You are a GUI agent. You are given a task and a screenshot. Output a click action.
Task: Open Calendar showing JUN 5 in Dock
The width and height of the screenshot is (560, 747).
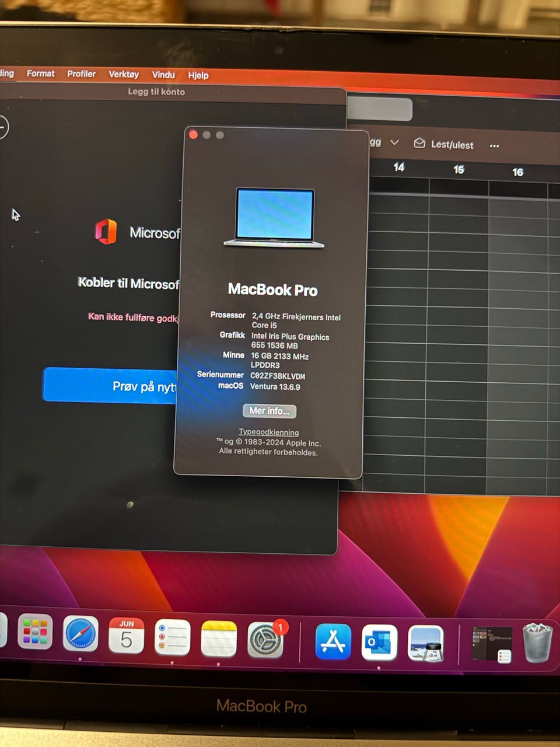pos(127,636)
